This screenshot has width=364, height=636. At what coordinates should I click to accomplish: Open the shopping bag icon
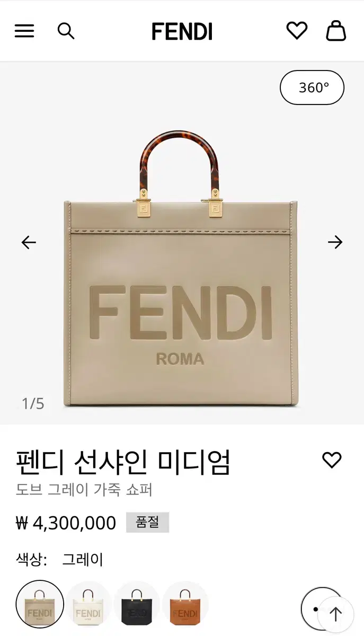pos(336,31)
